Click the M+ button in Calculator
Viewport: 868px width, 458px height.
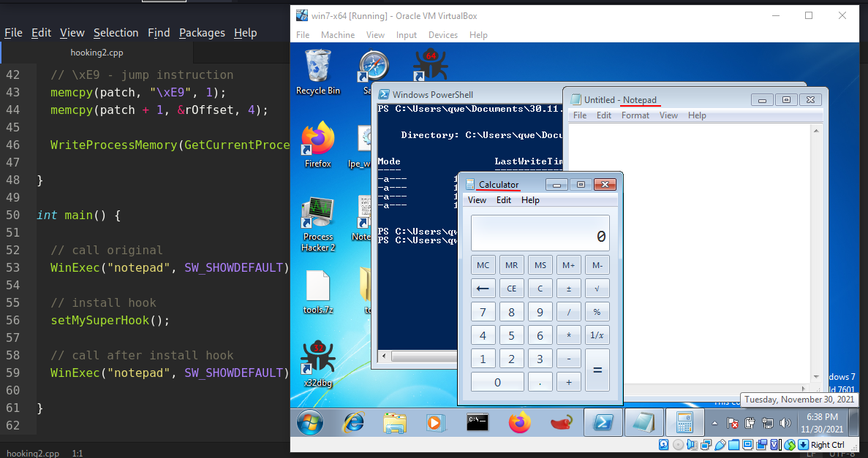[568, 265]
